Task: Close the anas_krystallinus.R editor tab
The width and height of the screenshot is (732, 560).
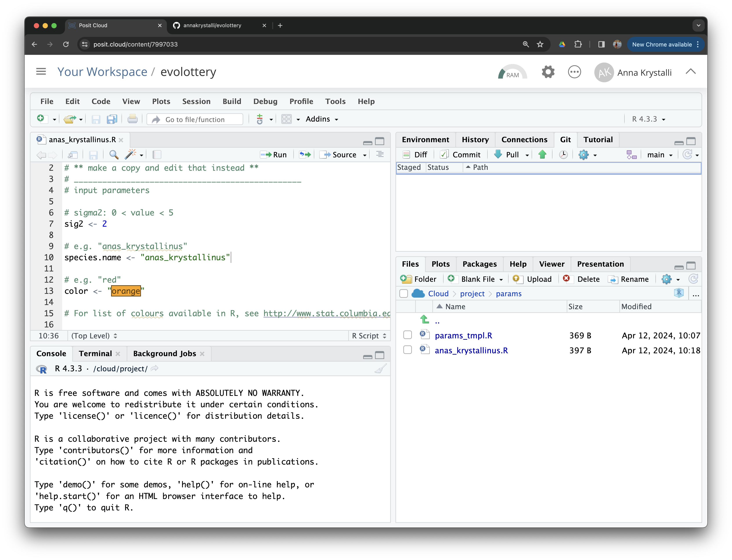Action: (121, 140)
